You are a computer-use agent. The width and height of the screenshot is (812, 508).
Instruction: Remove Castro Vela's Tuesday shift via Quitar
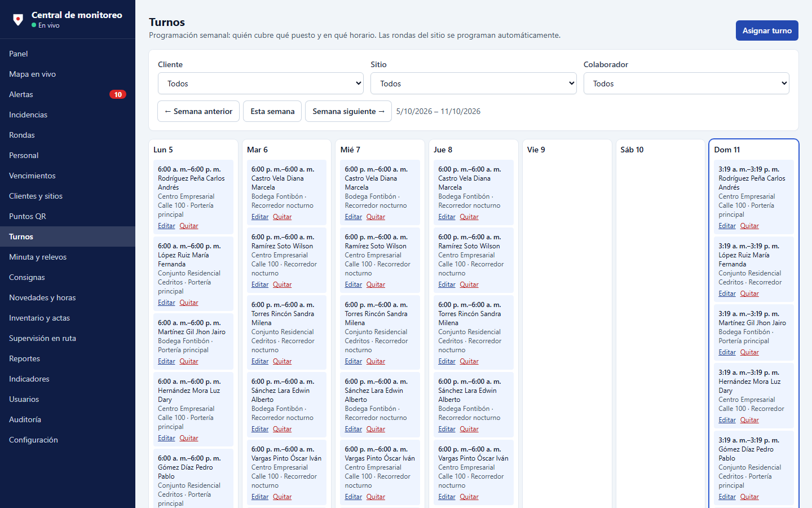point(282,217)
